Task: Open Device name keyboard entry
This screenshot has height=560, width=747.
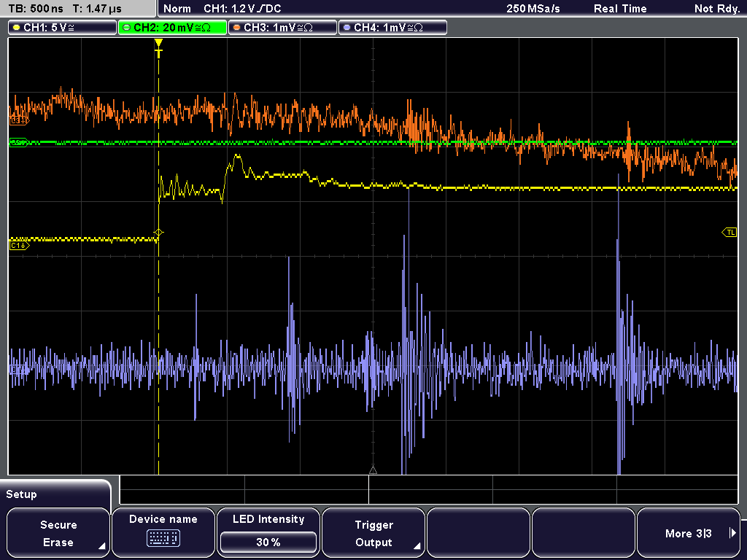Action: pos(163,533)
